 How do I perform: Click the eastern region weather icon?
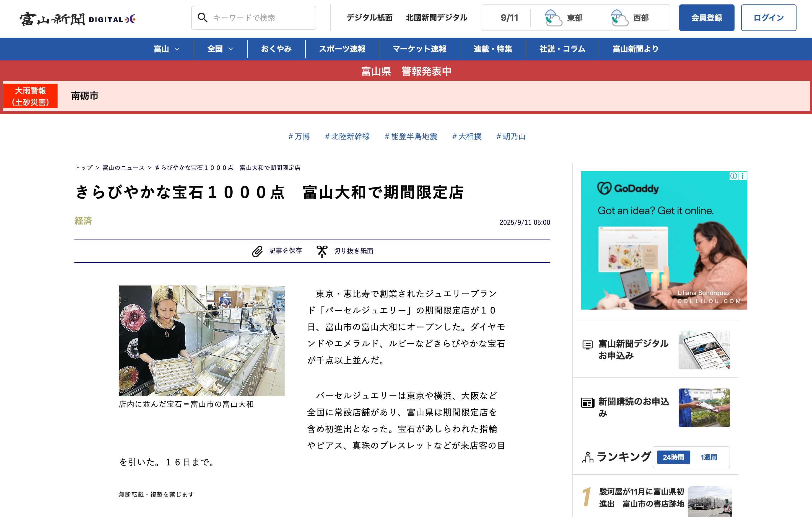(553, 17)
